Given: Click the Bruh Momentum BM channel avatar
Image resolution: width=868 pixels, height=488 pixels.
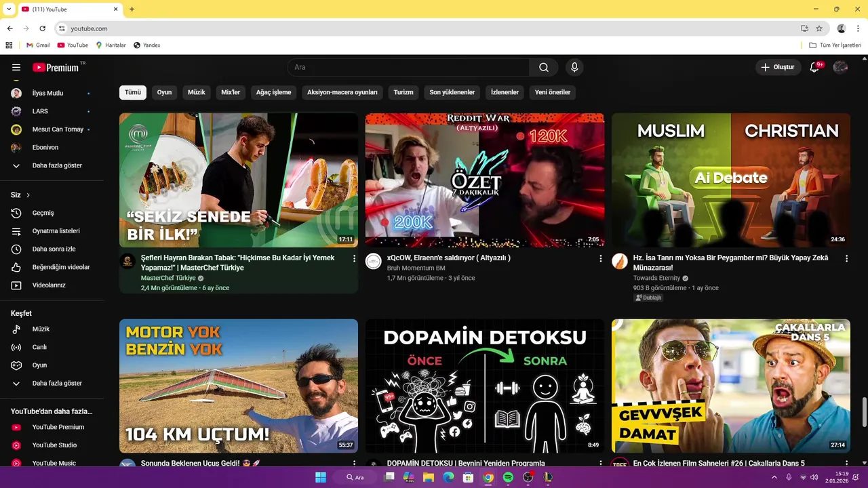Looking at the screenshot, I should pyautogui.click(x=374, y=262).
